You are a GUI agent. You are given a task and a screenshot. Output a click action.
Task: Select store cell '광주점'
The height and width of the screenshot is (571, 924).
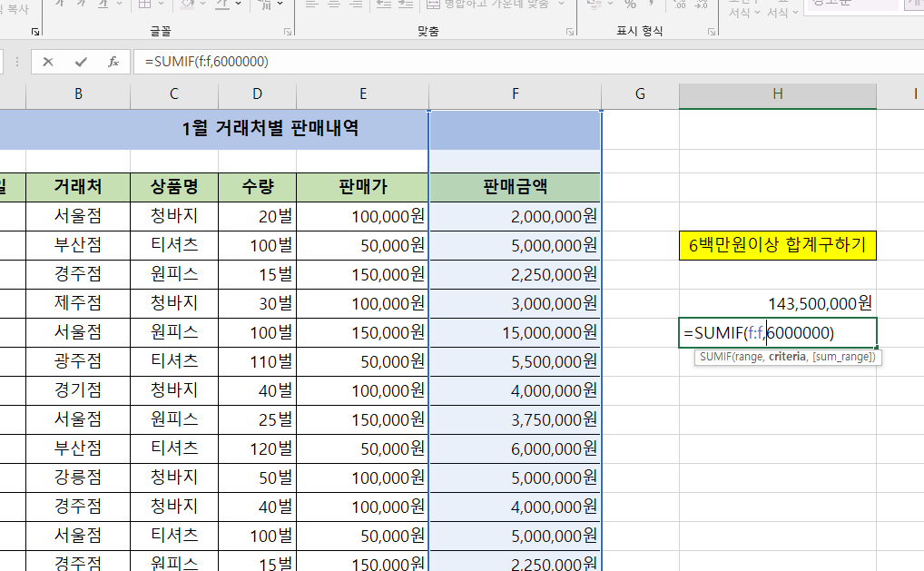click(x=78, y=362)
